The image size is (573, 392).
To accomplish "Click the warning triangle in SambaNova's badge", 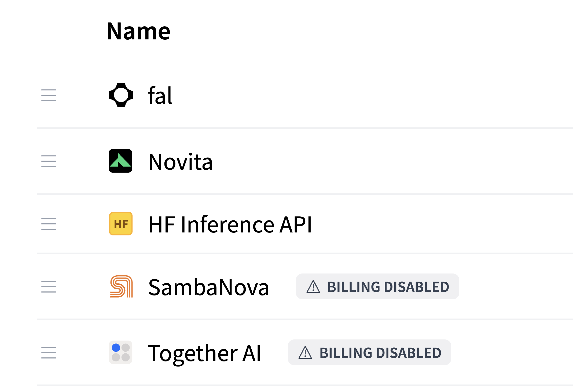I will 313,286.
